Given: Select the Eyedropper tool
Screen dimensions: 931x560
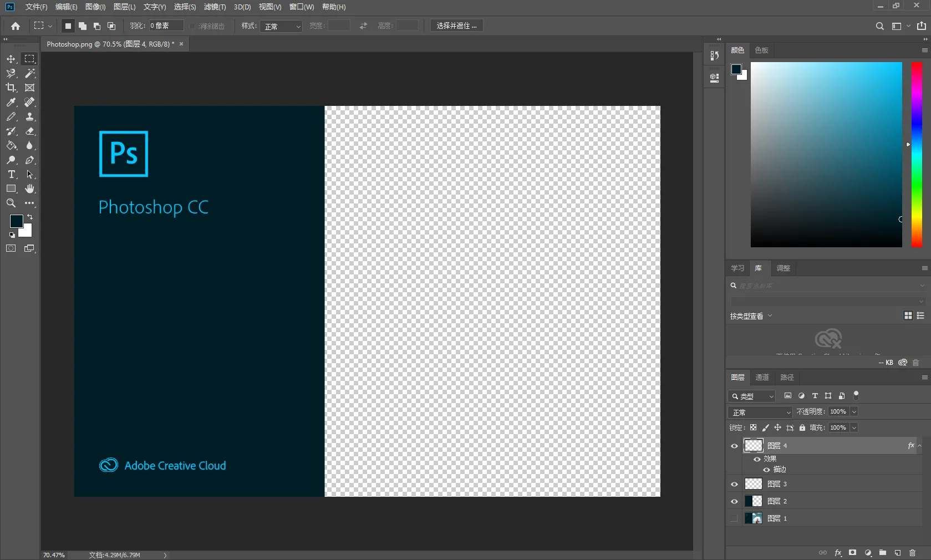Looking at the screenshot, I should click(x=11, y=102).
